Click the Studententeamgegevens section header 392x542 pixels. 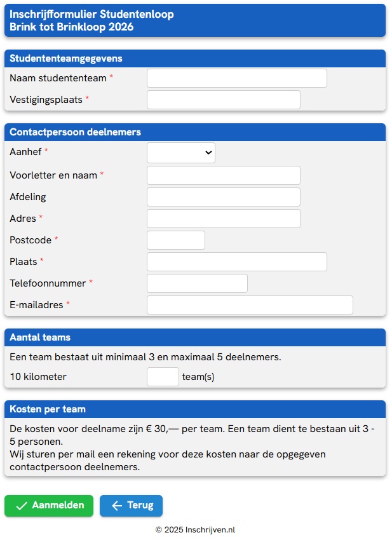(x=66, y=58)
